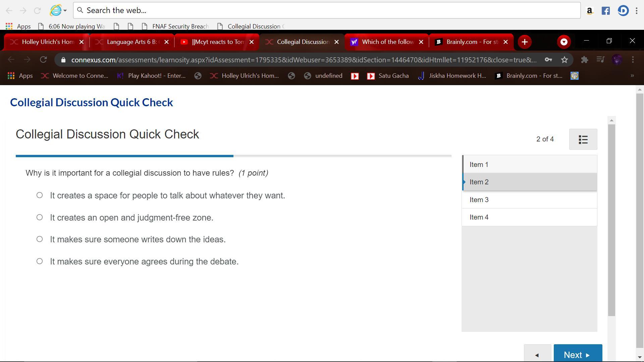The height and width of the screenshot is (362, 644).
Task: Open the item list menu icon
Action: click(x=583, y=139)
